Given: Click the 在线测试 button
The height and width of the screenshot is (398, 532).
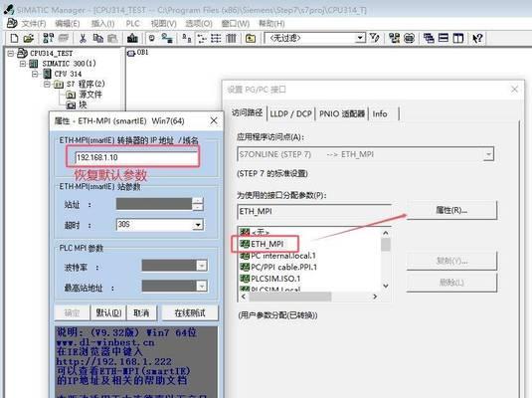Looking at the screenshot, I should click(x=190, y=312).
